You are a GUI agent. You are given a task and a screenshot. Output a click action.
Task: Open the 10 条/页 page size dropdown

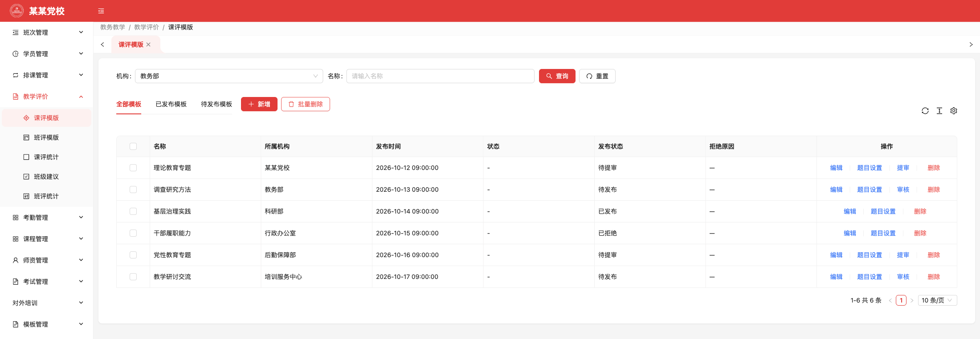tap(937, 300)
